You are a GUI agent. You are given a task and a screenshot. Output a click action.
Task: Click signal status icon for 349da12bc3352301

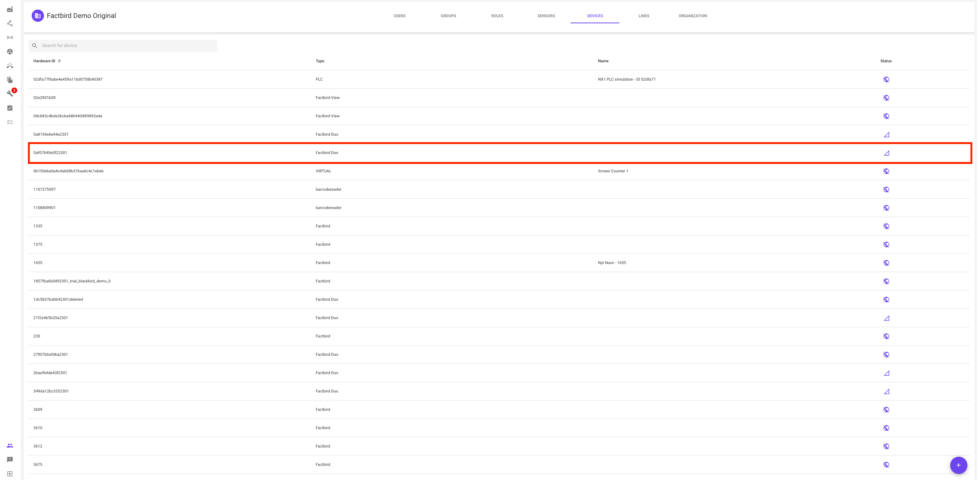886,391
